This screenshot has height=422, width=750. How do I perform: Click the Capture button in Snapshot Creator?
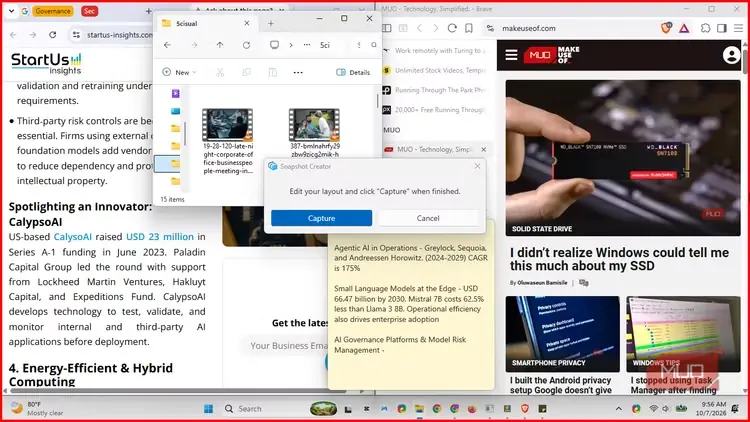[x=321, y=218]
